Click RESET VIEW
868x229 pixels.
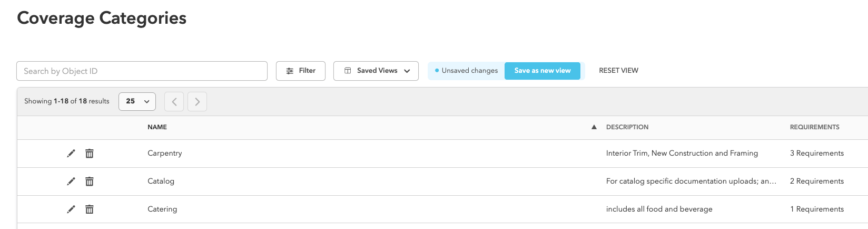(618, 71)
